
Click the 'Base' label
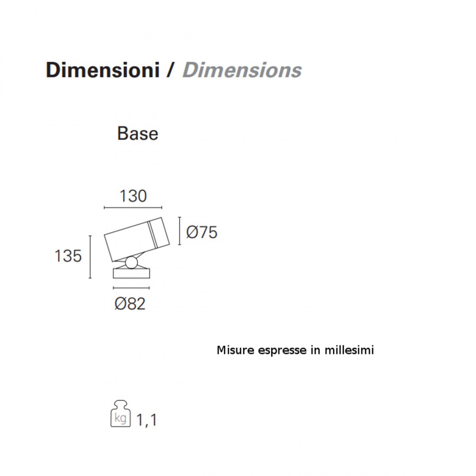click(x=138, y=134)
